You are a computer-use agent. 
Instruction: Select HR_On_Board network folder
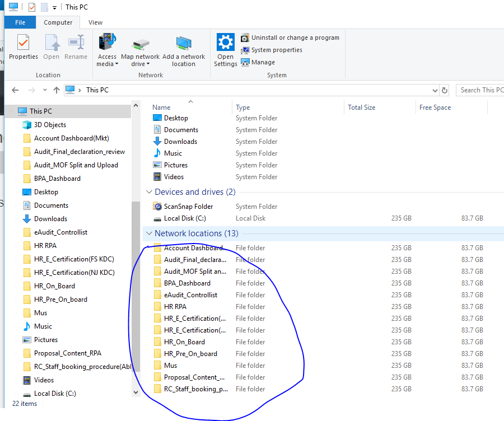(x=184, y=342)
